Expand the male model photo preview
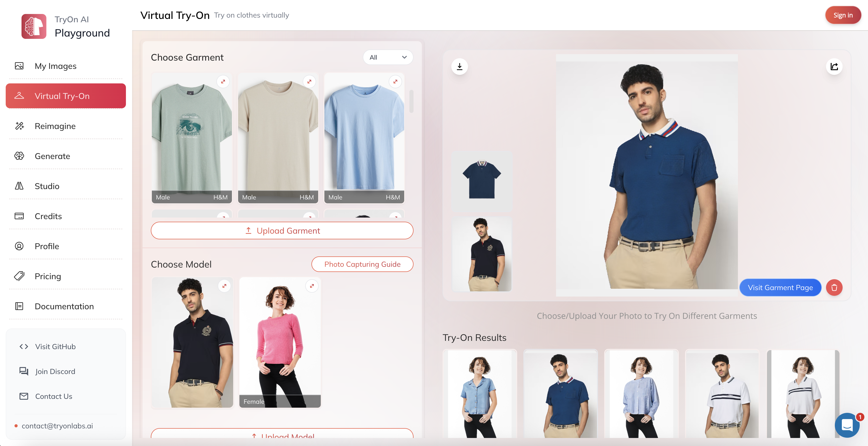The height and width of the screenshot is (446, 868). (x=224, y=286)
